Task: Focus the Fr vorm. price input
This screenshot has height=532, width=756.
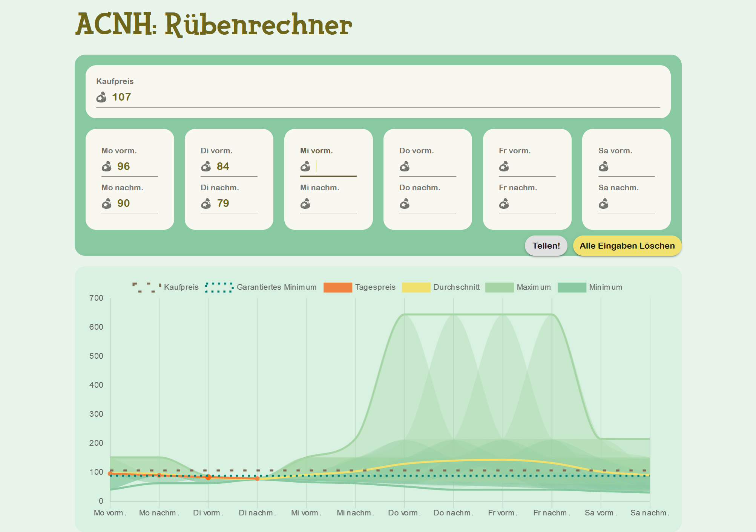Action: point(535,166)
